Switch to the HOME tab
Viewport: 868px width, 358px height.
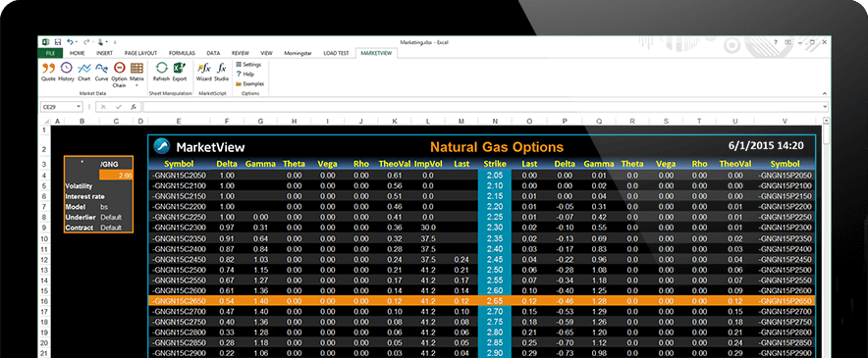tap(77, 53)
